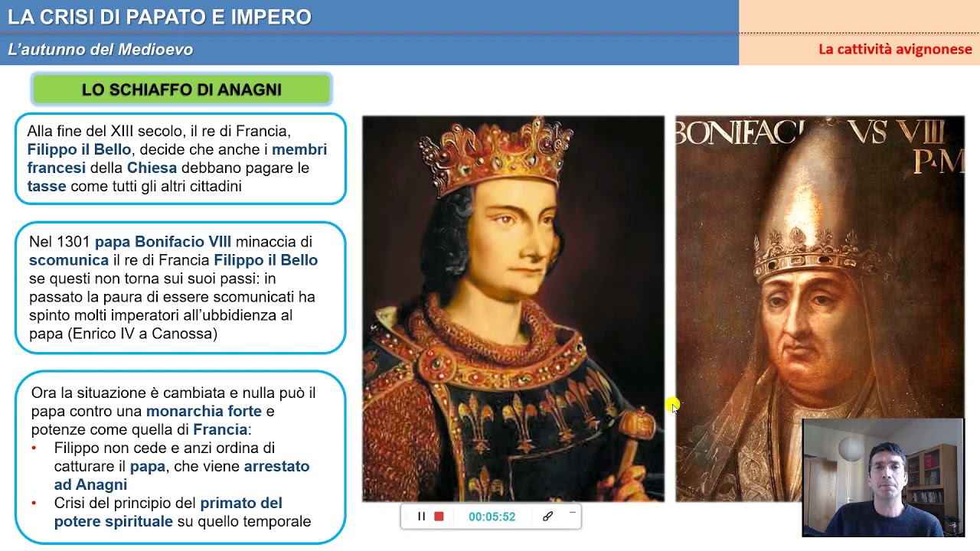Click the bold text 'ad Anagni'
The width and height of the screenshot is (980, 551).
click(90, 484)
